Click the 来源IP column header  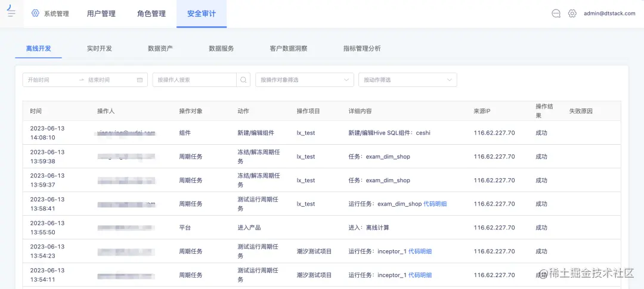click(482, 111)
